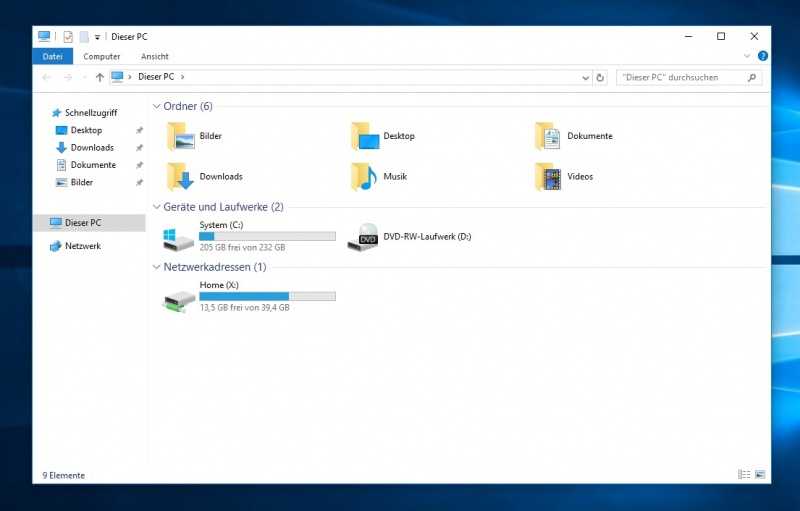Open the Ansicht ribbon tab
This screenshot has width=800, height=511.
tap(155, 56)
